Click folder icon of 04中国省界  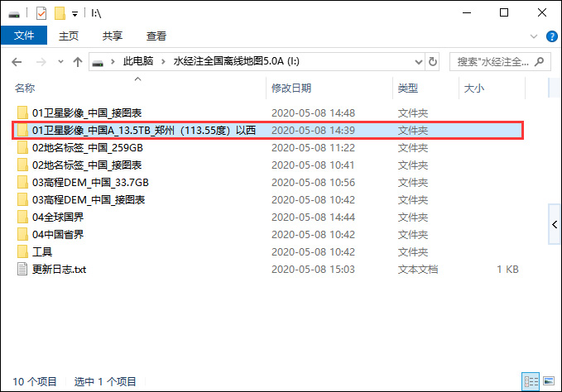click(22, 235)
